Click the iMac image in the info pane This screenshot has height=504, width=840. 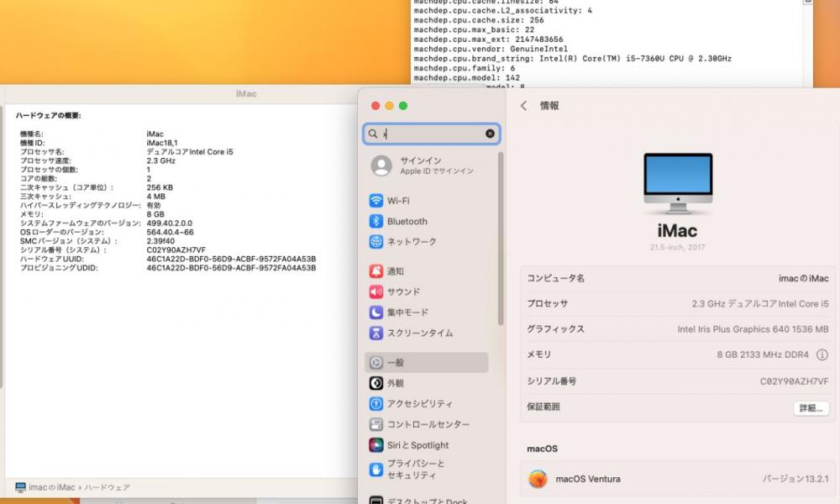click(678, 184)
